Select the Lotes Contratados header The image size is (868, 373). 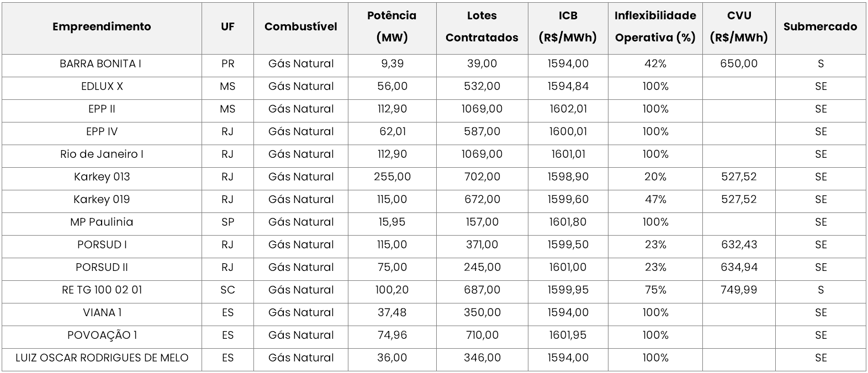(482, 26)
